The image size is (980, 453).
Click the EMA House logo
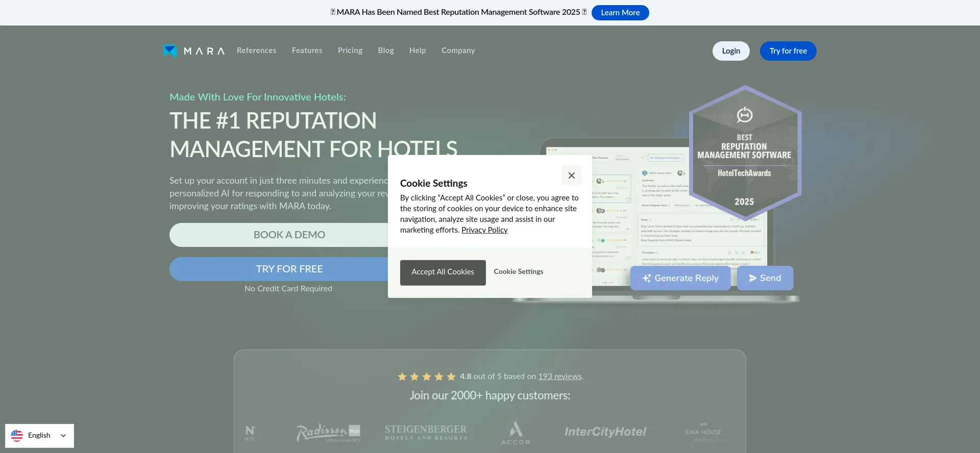pyautogui.click(x=703, y=432)
